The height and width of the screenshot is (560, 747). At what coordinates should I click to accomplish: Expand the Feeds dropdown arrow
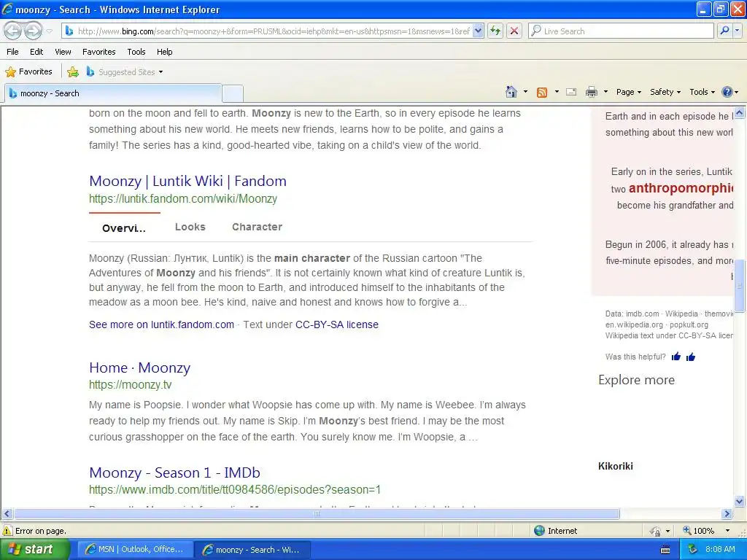point(557,92)
